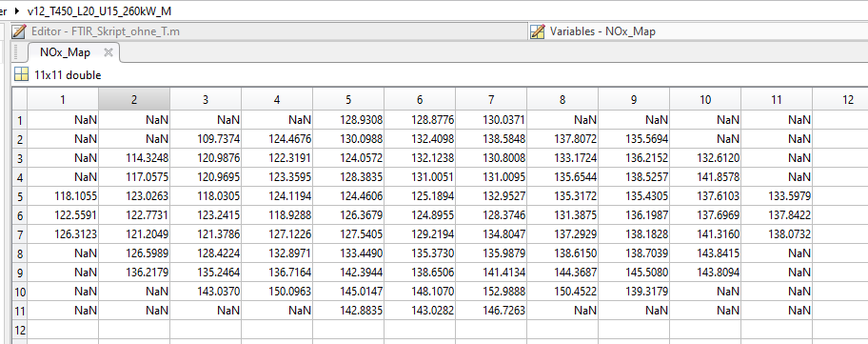Click cell with value 142.8835
The width and height of the screenshot is (868, 344).
point(348,311)
